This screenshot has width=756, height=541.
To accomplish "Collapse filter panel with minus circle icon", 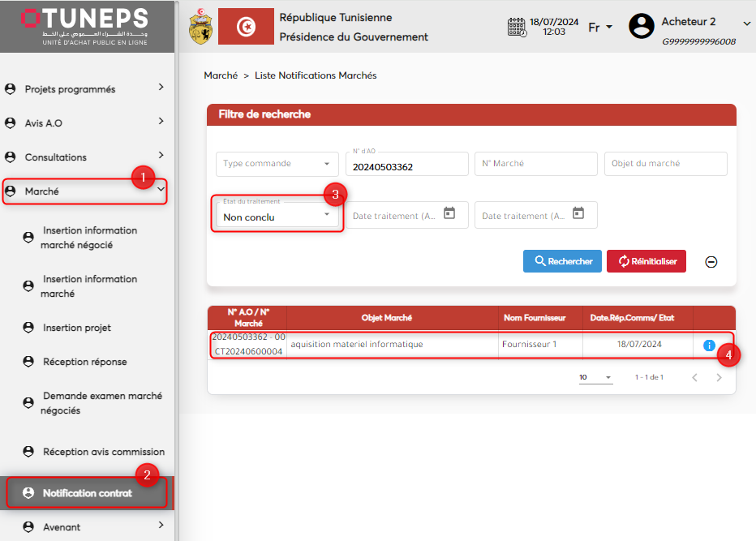I will tap(711, 262).
